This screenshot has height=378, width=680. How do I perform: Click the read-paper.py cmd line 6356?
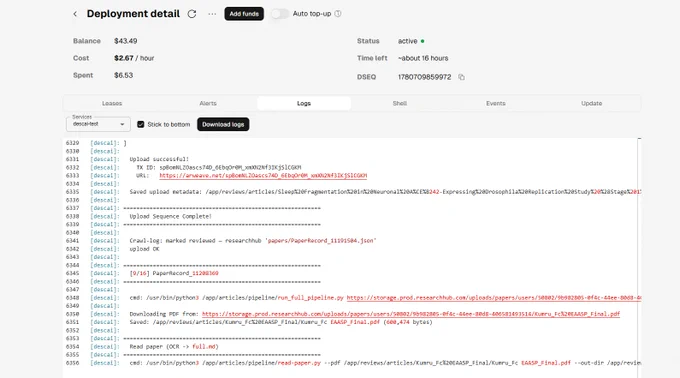point(385,363)
